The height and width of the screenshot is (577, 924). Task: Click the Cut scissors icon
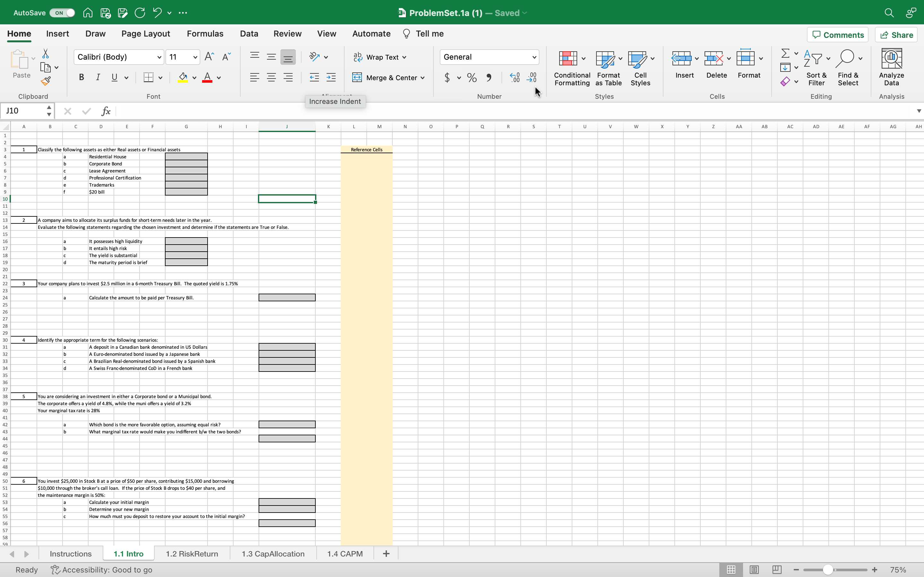pyautogui.click(x=46, y=54)
